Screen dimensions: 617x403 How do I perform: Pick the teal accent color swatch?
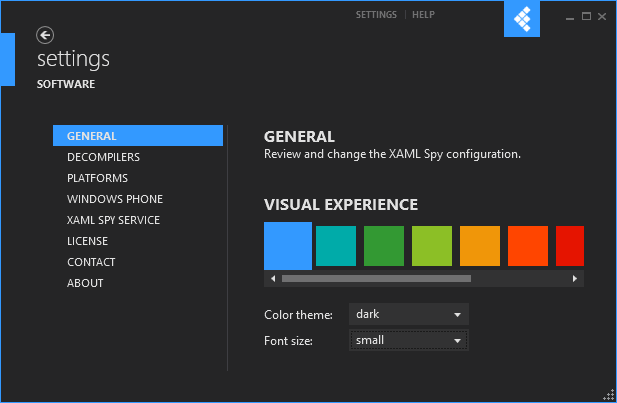(x=336, y=246)
